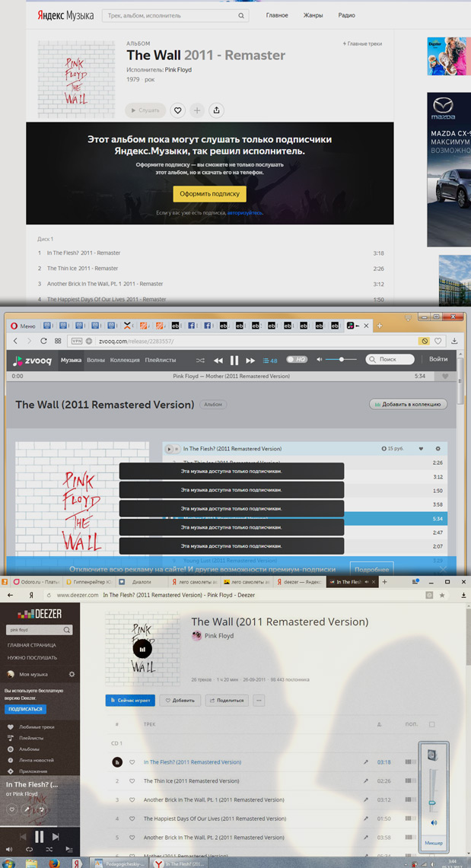Adjust Windows volume mixer slider
Viewport: 471px width, 868px height.
[x=432, y=802]
